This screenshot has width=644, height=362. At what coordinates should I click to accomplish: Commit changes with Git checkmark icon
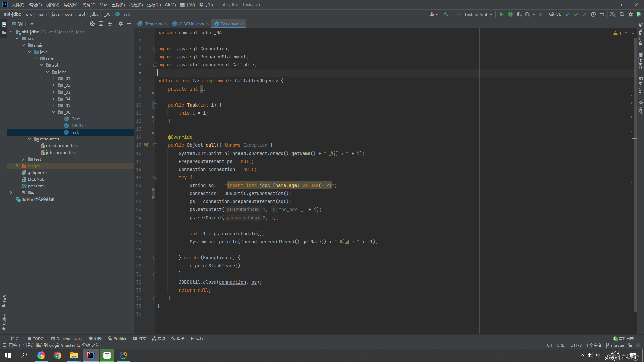576,14
